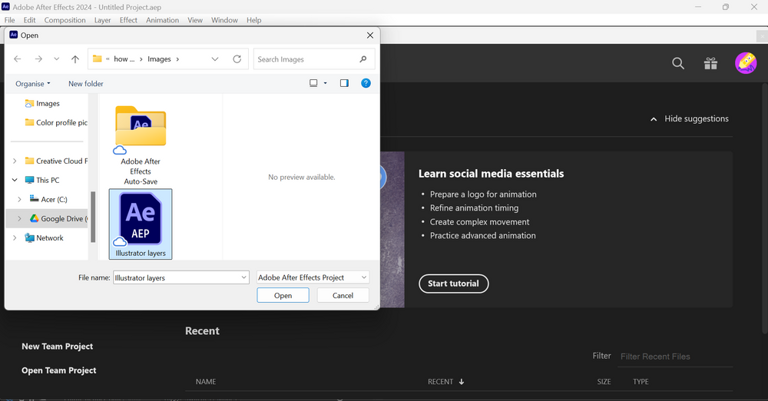Collapse the This PC tree node
The image size is (768, 401).
click(x=15, y=180)
